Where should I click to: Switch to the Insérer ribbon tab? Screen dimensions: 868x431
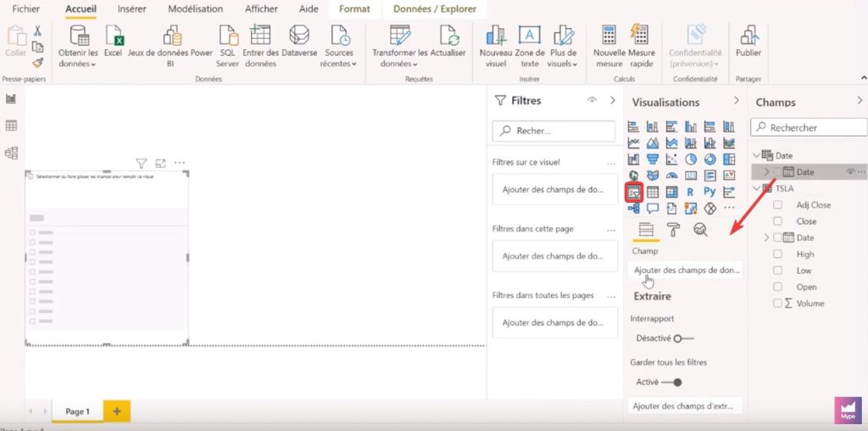click(132, 8)
